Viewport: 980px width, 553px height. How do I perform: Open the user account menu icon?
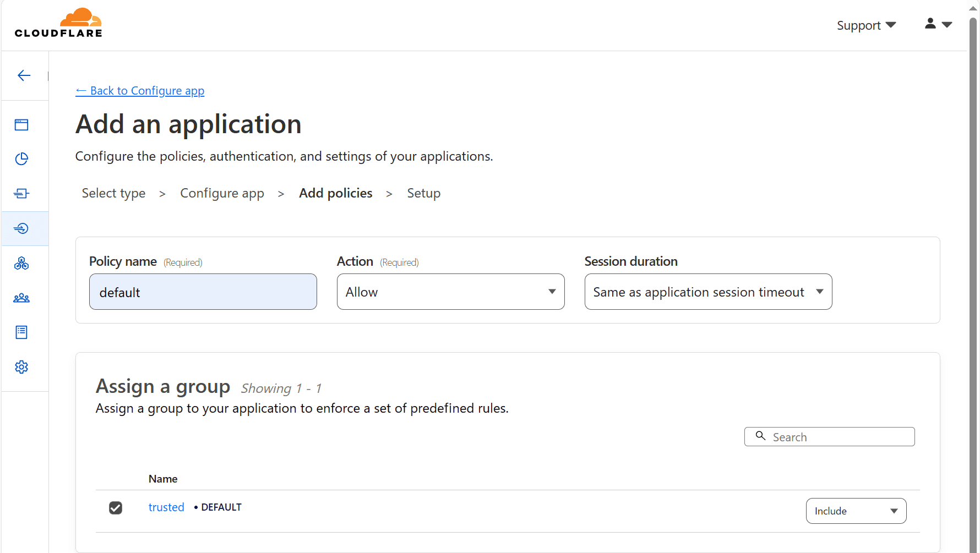coord(938,24)
